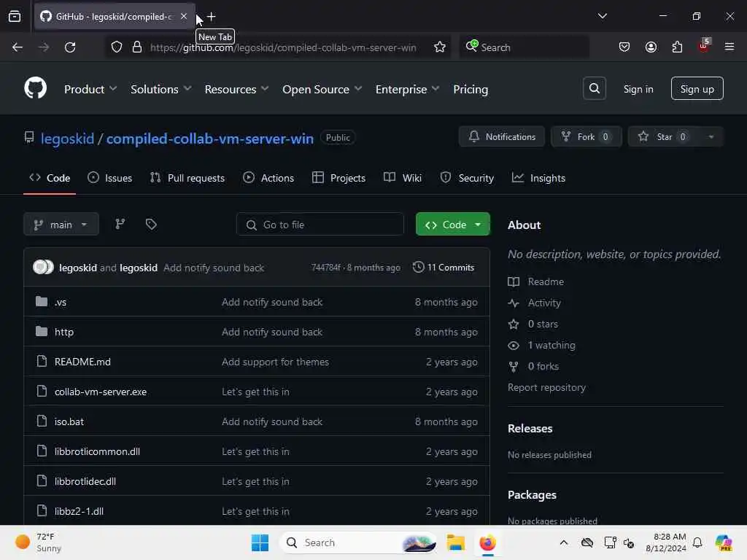The width and height of the screenshot is (747, 560).
Task: View 11 Commits history
Action: tap(444, 267)
